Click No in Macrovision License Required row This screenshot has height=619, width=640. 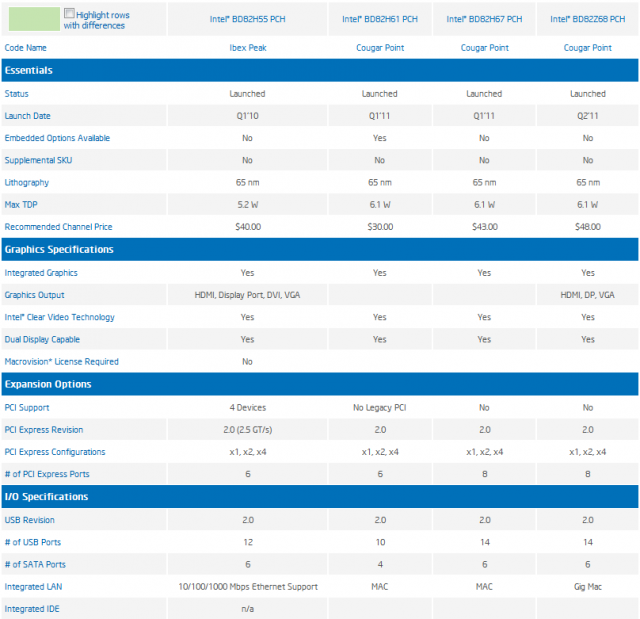point(247,362)
